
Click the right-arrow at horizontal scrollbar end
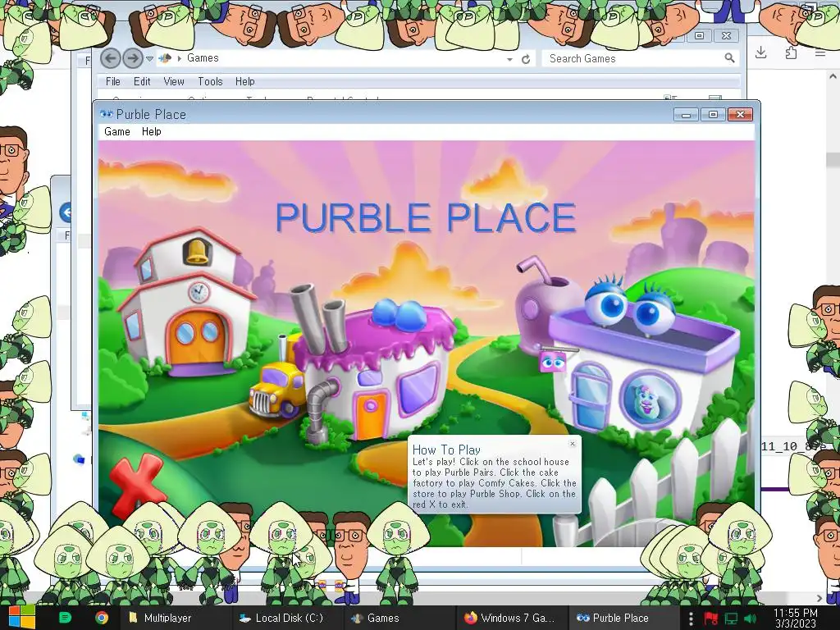click(819, 598)
